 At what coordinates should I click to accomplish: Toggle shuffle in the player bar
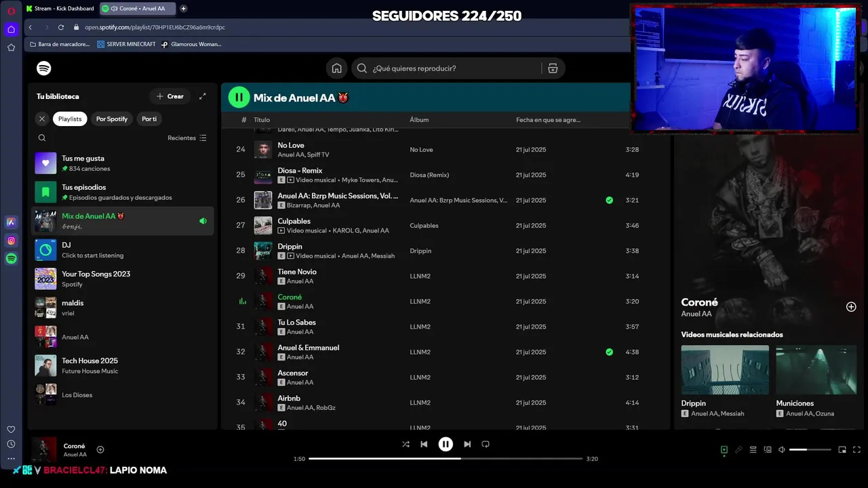coord(406,444)
